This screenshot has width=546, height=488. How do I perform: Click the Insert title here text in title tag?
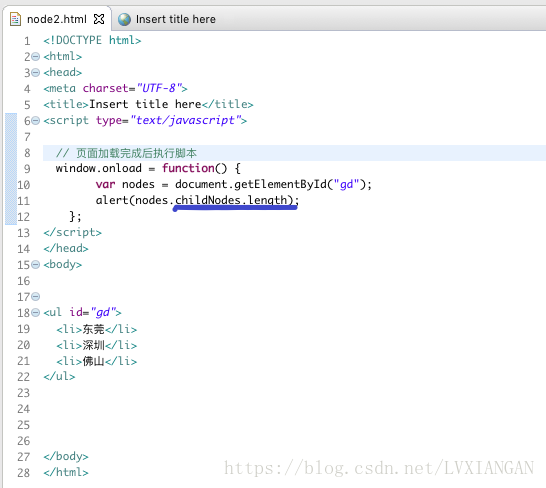click(x=145, y=104)
